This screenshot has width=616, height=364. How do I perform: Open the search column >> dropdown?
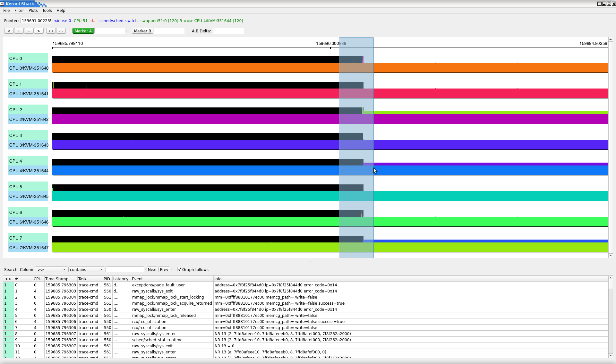[x=51, y=269]
